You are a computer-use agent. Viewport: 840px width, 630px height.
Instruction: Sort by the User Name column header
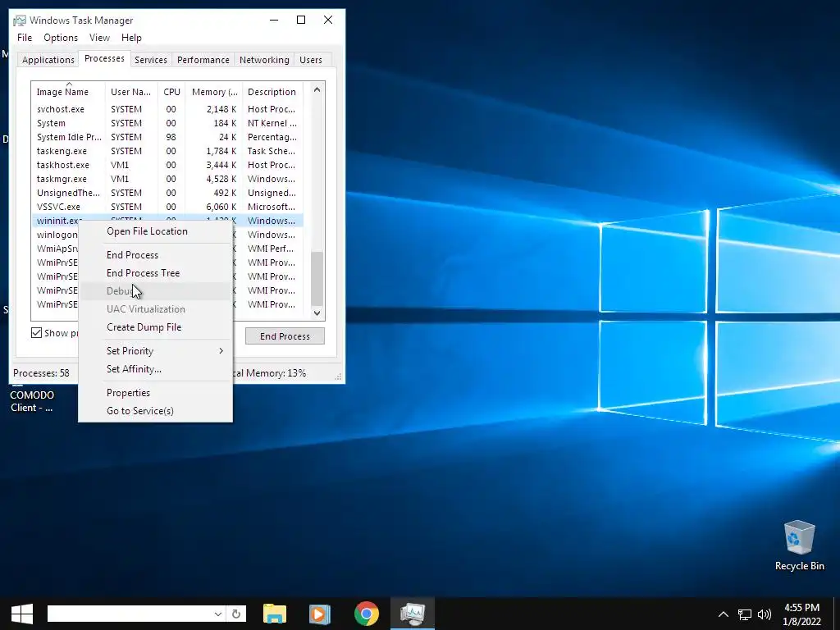131,92
